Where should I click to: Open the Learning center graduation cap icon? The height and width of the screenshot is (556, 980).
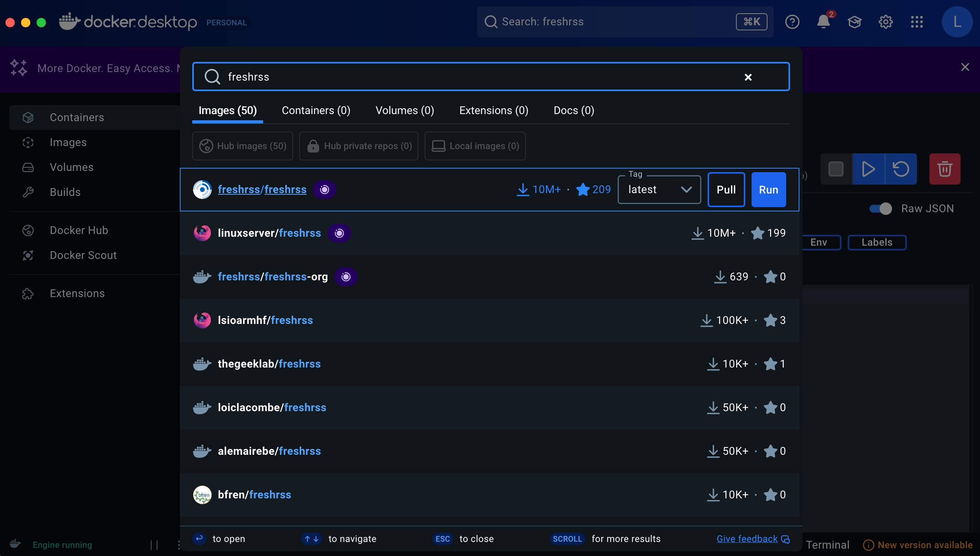[854, 22]
